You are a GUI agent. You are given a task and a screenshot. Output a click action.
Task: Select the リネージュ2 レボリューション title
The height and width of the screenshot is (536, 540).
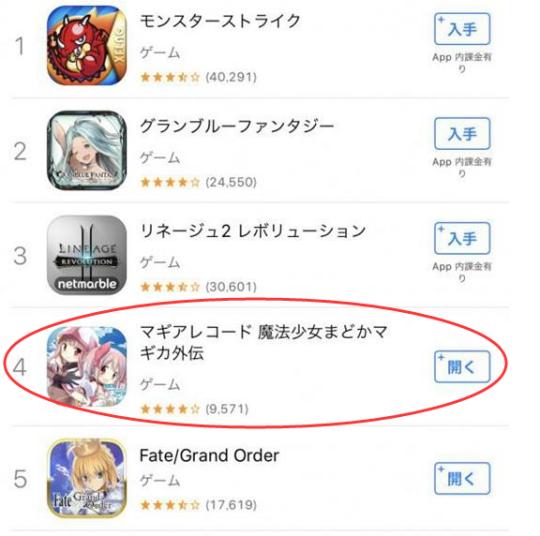[x=253, y=231]
